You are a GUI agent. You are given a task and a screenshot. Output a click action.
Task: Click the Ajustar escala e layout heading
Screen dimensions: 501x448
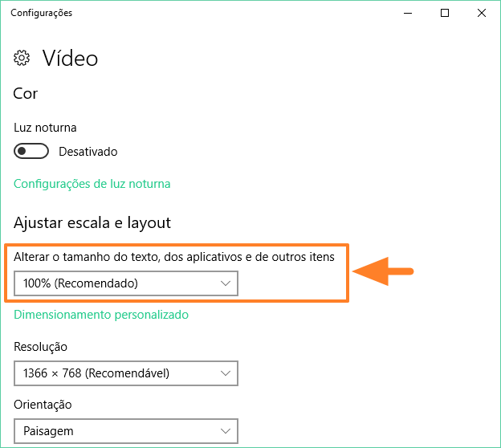tap(92, 222)
